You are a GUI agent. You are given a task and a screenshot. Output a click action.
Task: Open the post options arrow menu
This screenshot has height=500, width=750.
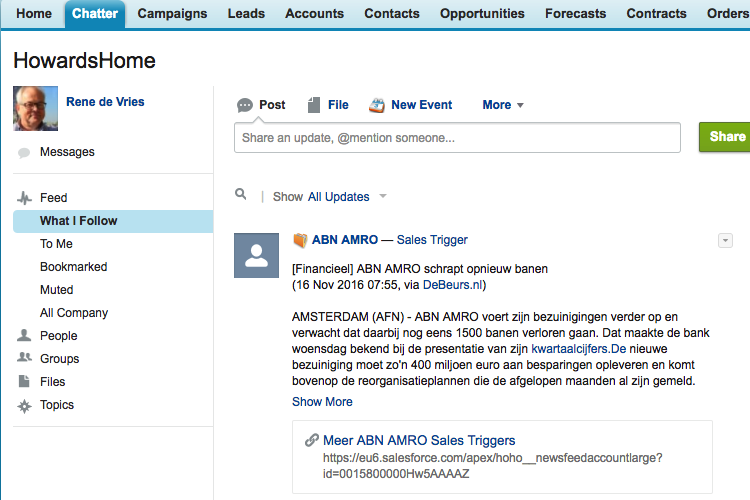(725, 240)
